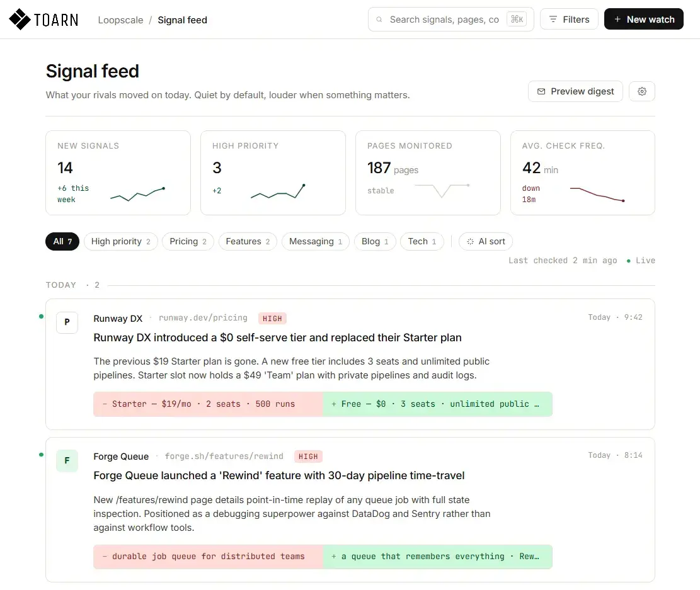This screenshot has height=590, width=700.
Task: Open forge.sh/features/rewind URL
Action: [224, 456]
